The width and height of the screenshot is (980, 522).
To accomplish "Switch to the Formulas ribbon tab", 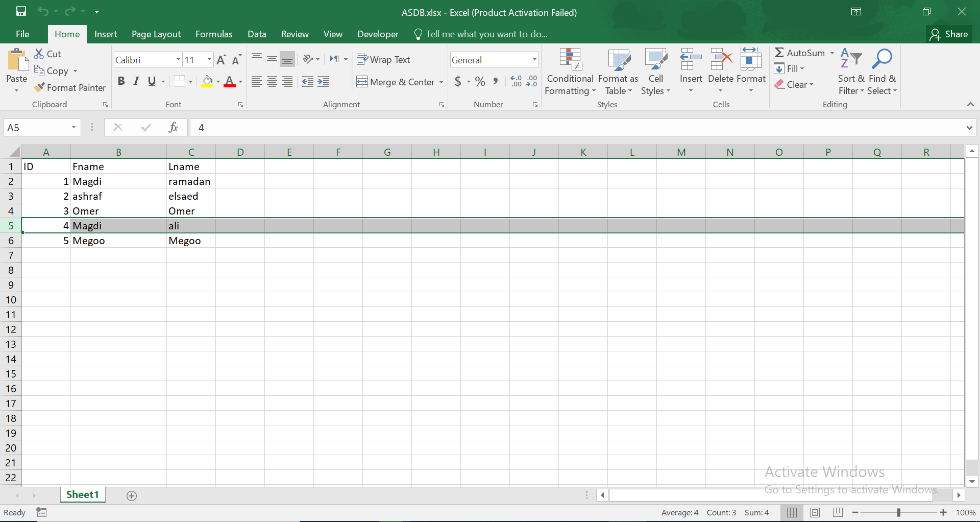I will click(213, 34).
